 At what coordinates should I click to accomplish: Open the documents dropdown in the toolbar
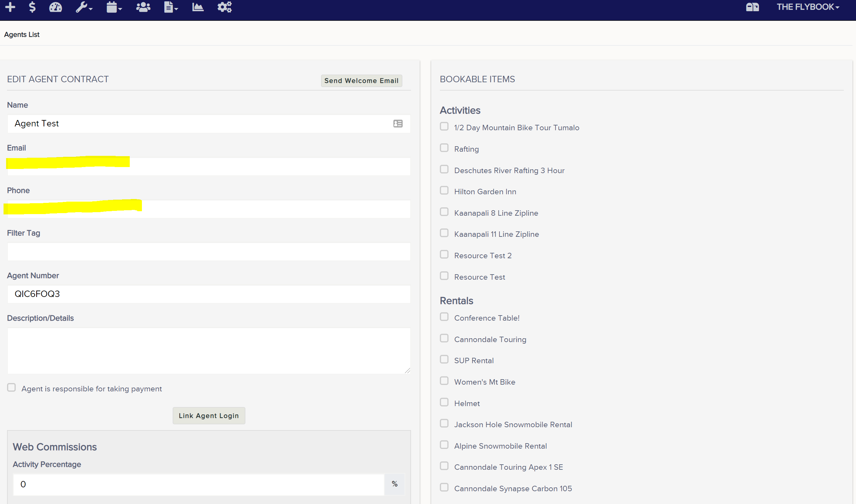(171, 7)
